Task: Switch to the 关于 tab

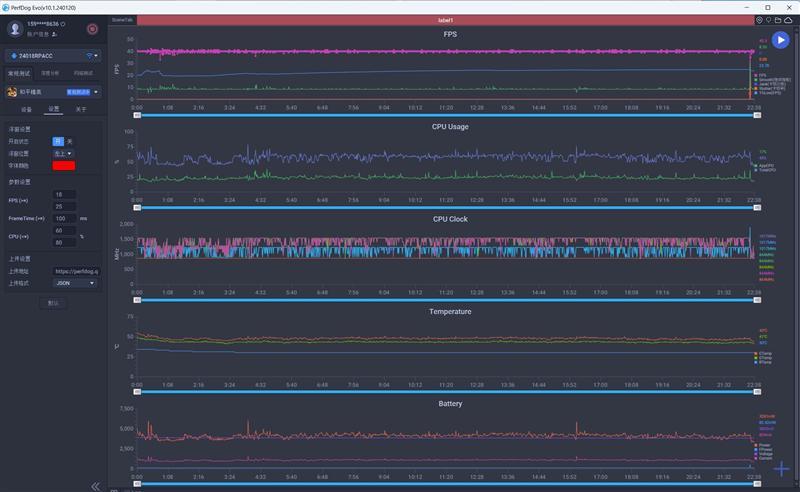Action: pyautogui.click(x=81, y=109)
